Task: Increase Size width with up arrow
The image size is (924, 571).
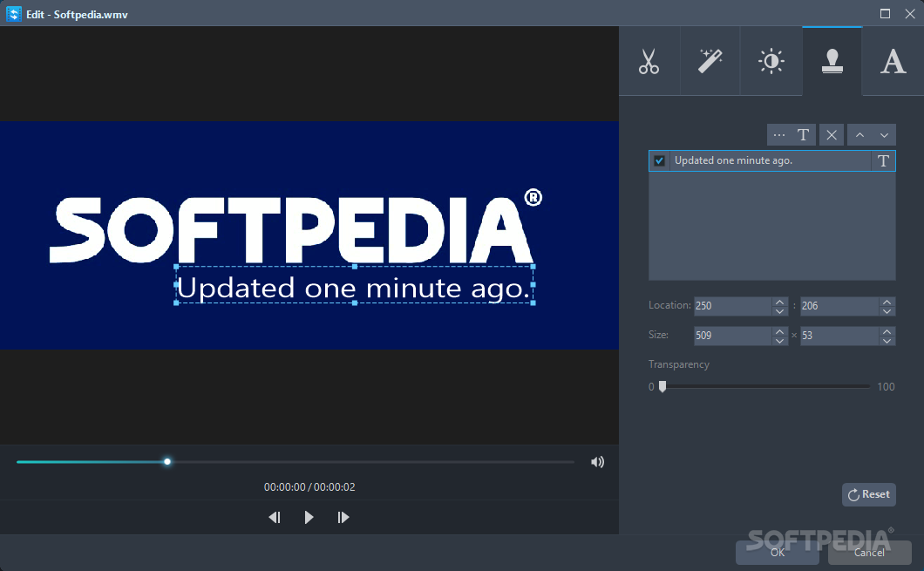Action: pos(779,331)
